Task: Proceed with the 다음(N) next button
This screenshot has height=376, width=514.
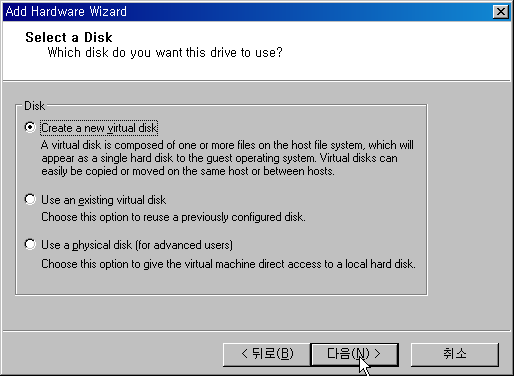Action: [x=354, y=354]
